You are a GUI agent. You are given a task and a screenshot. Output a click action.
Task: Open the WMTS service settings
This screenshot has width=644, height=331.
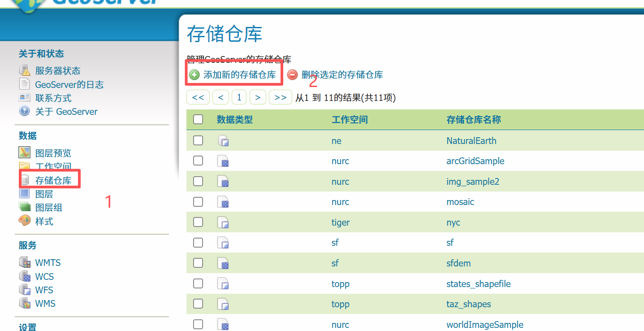48,263
